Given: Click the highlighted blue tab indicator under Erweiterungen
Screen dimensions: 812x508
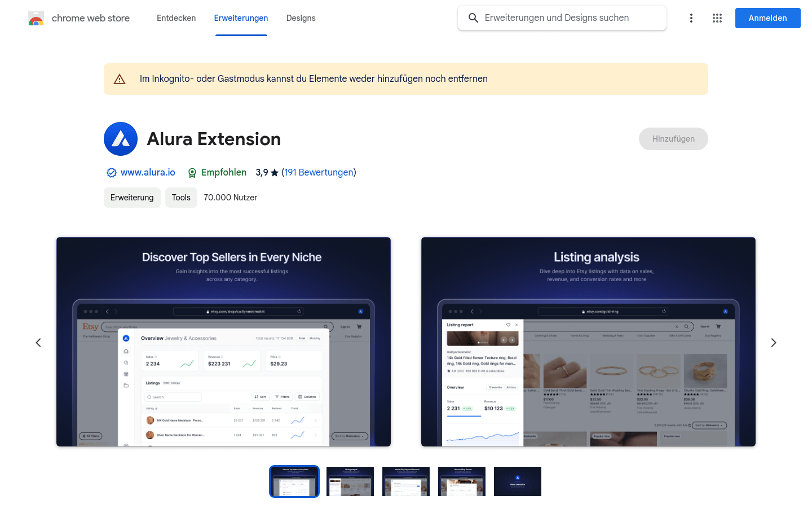Looking at the screenshot, I should (241, 36).
